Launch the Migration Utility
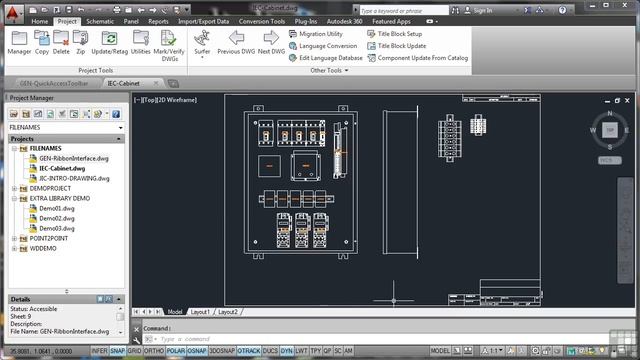Screen dimensions: 640x360 click(x=316, y=34)
